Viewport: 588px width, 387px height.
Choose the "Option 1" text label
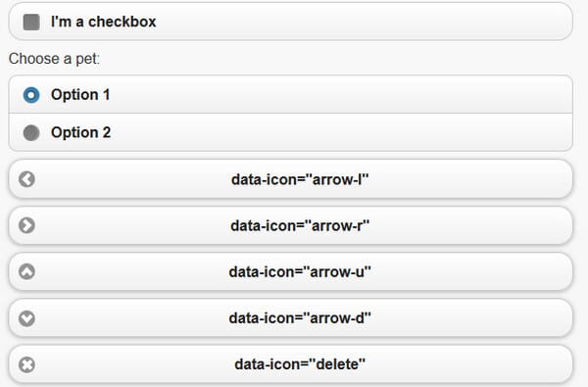80,94
